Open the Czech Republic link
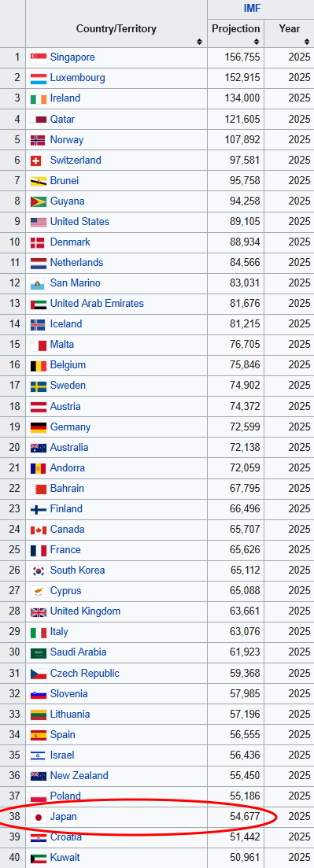314x868 pixels. coord(85,674)
